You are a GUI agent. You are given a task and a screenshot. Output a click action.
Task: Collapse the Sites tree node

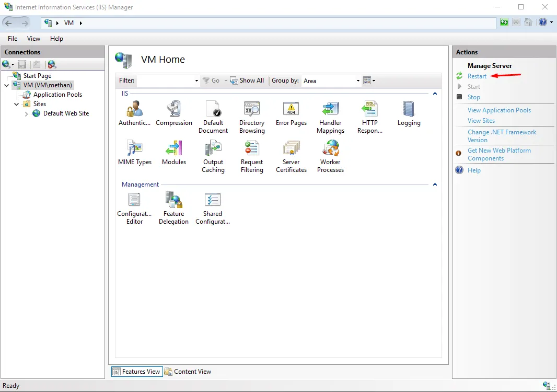coord(17,104)
